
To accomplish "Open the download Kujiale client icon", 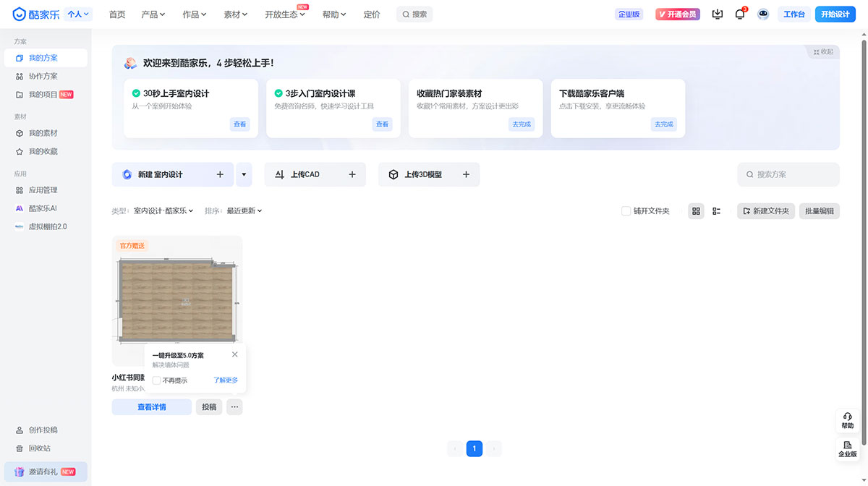I will point(717,14).
